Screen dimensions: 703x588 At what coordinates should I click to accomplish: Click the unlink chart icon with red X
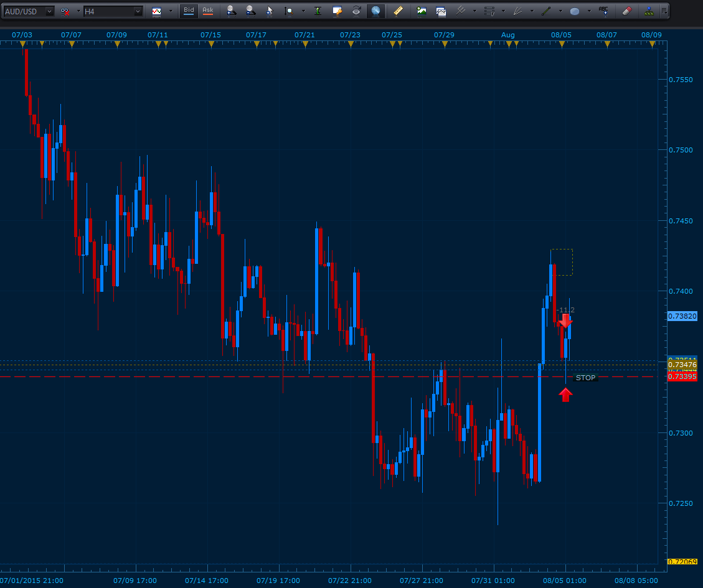pyautogui.click(x=65, y=11)
